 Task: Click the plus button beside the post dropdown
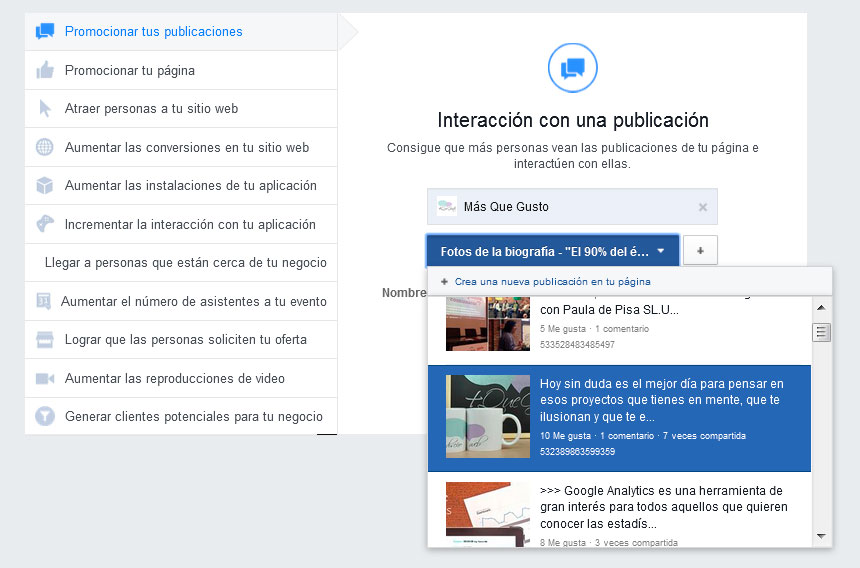700,250
